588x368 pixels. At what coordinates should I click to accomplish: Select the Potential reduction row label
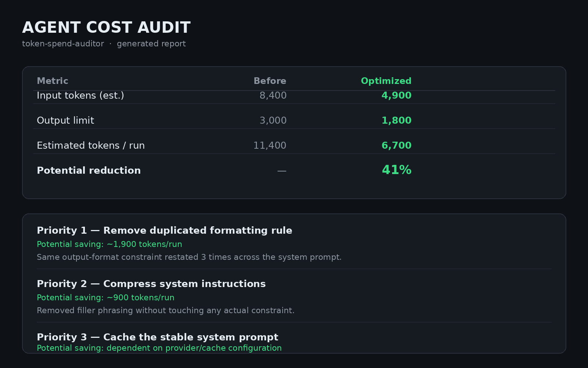[x=89, y=171]
